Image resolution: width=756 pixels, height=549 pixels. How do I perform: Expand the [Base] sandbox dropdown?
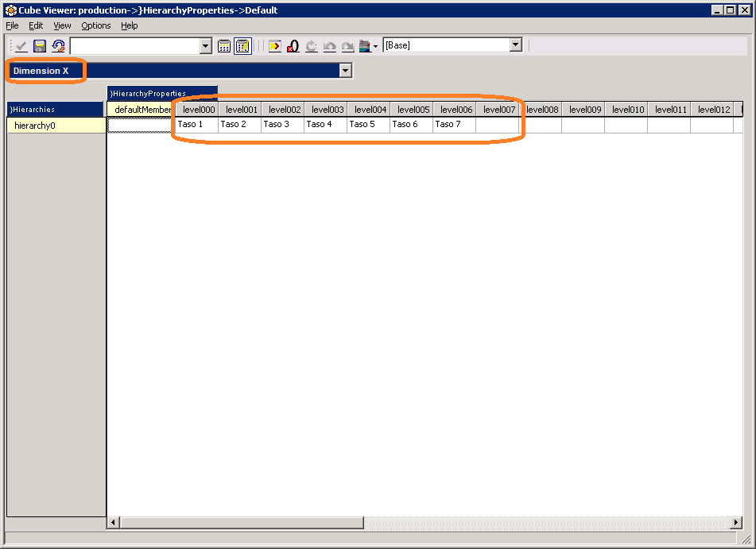[x=516, y=45]
